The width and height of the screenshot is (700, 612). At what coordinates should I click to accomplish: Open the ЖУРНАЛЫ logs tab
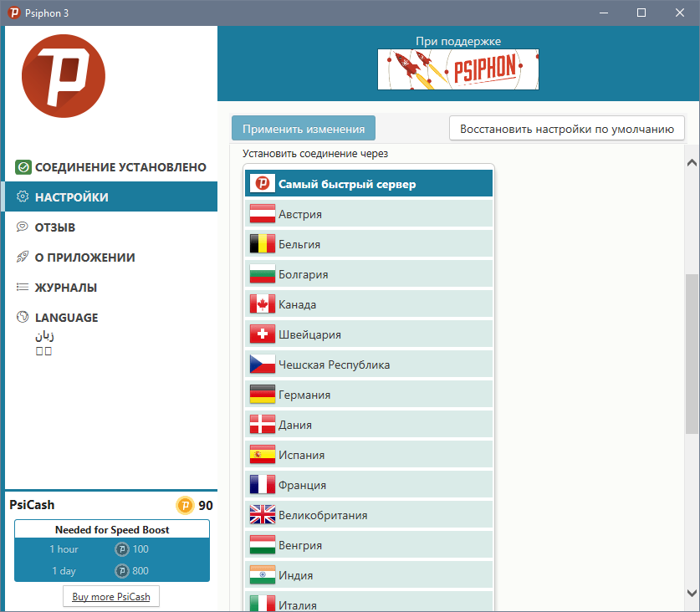(111, 287)
